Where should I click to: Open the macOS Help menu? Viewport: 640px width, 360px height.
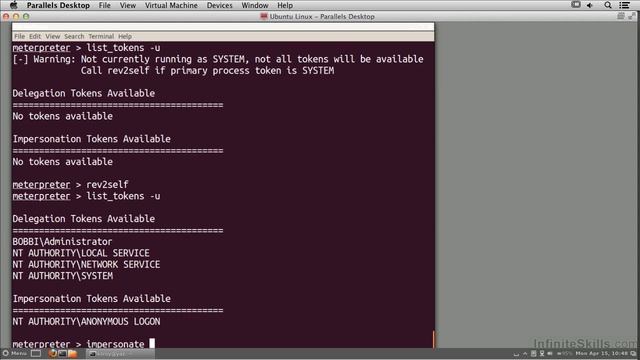(x=285, y=5)
